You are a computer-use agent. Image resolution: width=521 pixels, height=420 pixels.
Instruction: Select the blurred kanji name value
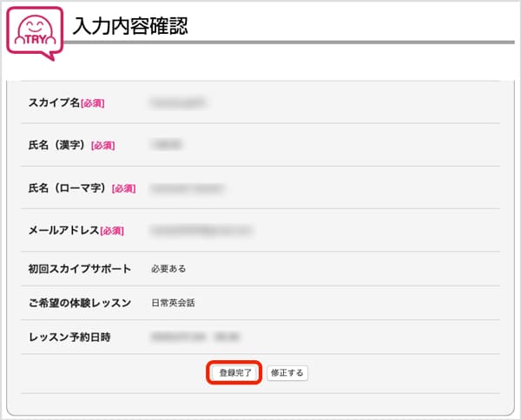pyautogui.click(x=165, y=145)
